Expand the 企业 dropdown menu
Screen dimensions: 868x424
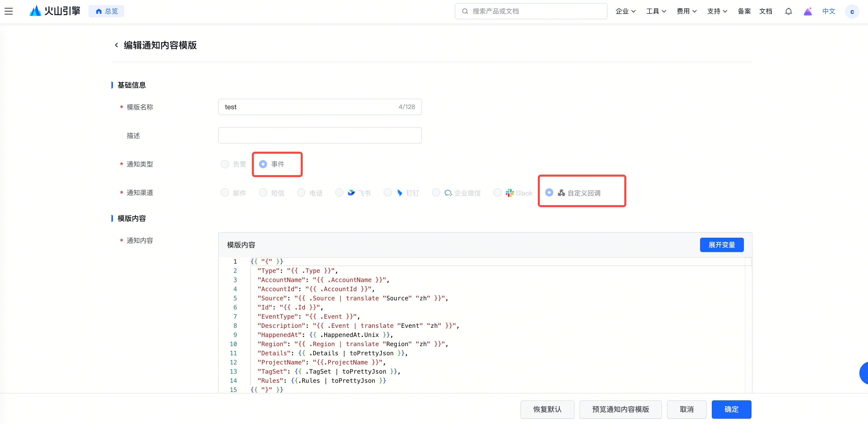(x=625, y=11)
